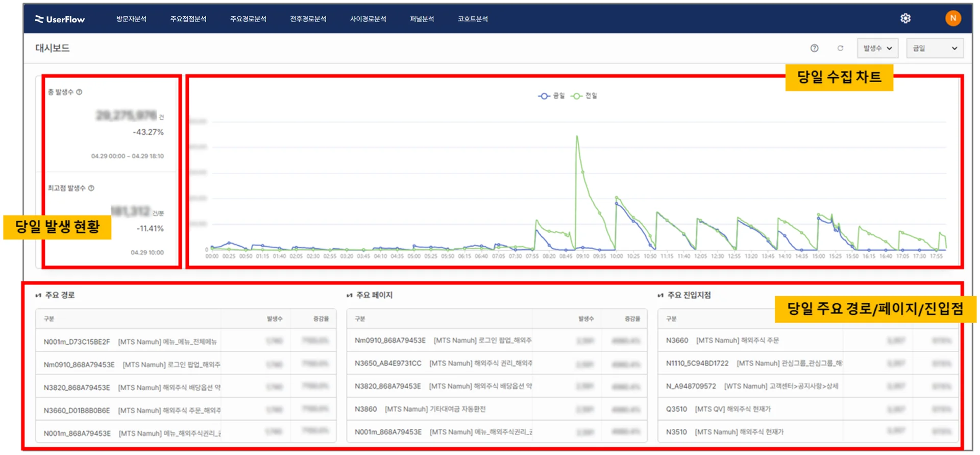Open the 주요경로분석 menu
The image size is (980, 455).
click(248, 19)
